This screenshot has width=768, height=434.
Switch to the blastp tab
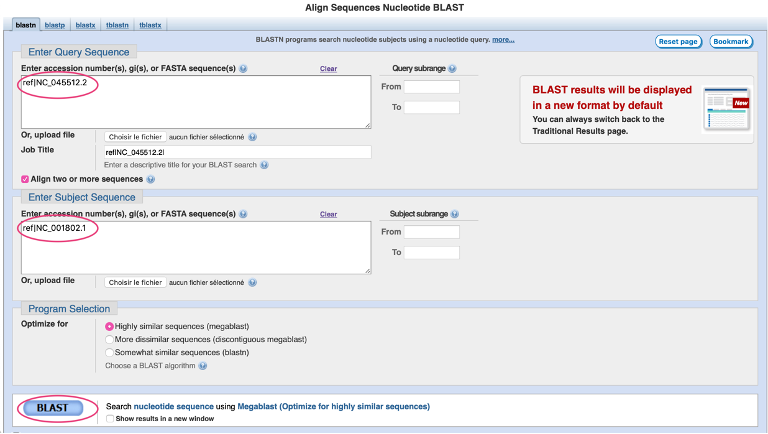[x=55, y=25]
